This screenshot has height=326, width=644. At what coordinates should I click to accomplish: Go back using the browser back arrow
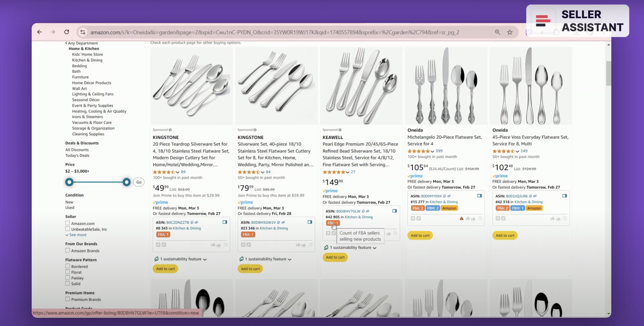pos(39,32)
